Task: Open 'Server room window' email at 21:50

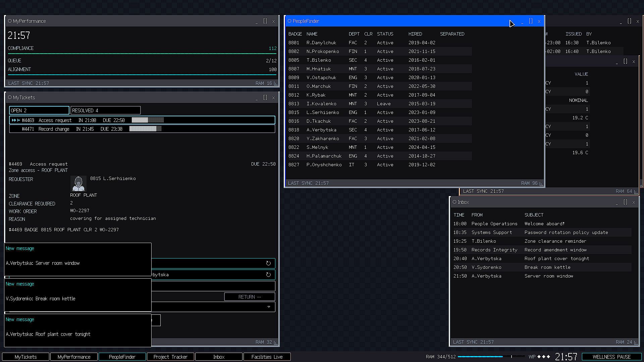Action: pos(542,276)
